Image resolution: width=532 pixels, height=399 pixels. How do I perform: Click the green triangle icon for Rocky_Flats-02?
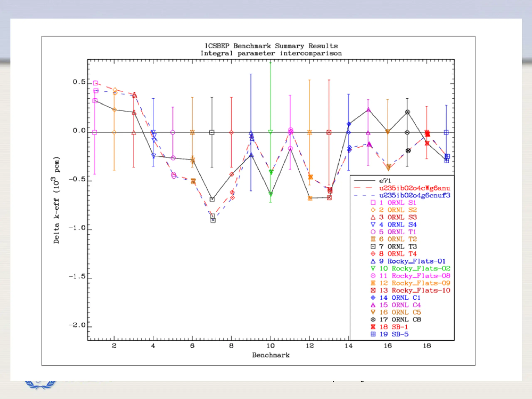click(x=373, y=268)
